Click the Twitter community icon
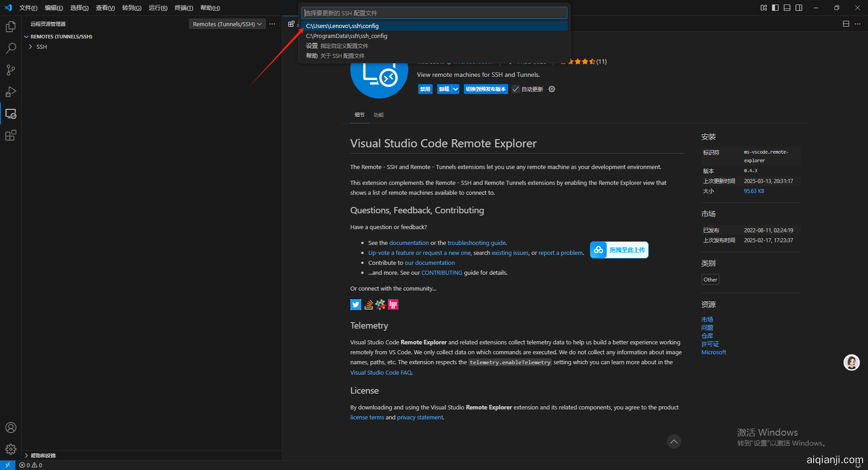Screen dimensions: 868x470 tap(356, 305)
